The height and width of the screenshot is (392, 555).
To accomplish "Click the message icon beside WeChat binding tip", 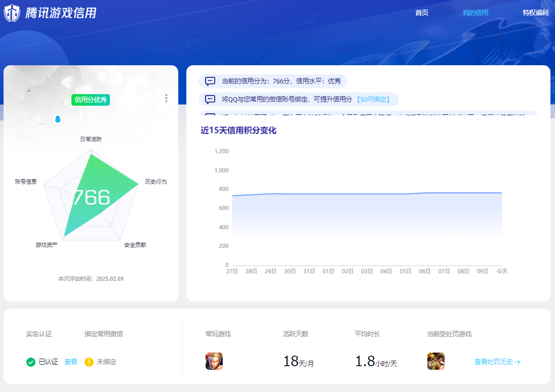I will pos(210,99).
